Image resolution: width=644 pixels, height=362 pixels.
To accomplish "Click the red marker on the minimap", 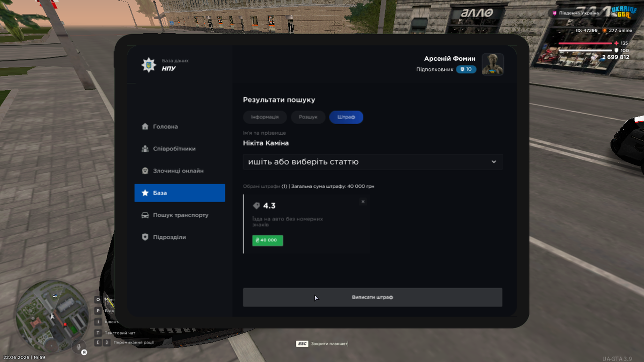I will (x=65, y=325).
